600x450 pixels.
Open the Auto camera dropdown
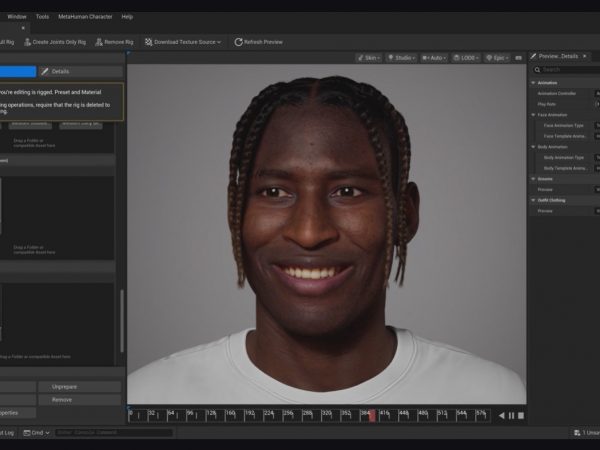point(434,58)
